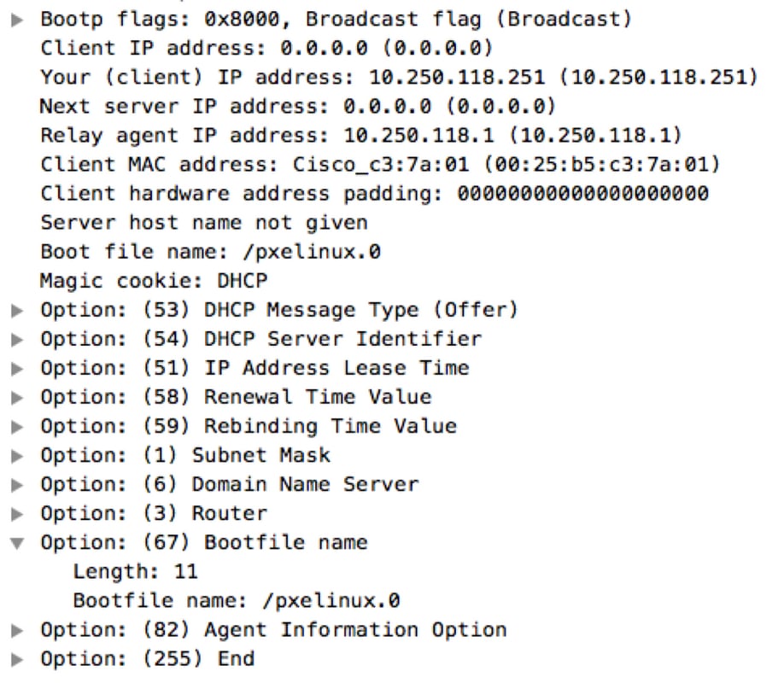Expand Option 59 Rebinding Time Value
Screen dimensions: 784x683
17,427
